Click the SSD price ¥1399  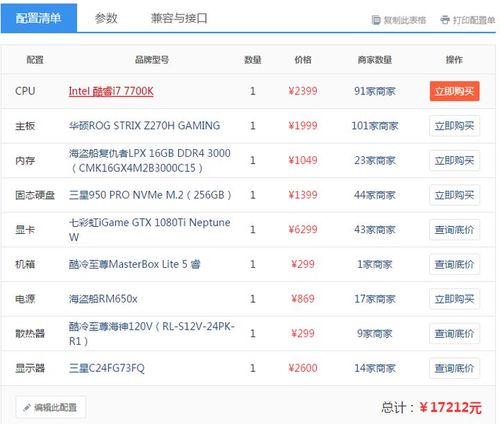tap(303, 195)
